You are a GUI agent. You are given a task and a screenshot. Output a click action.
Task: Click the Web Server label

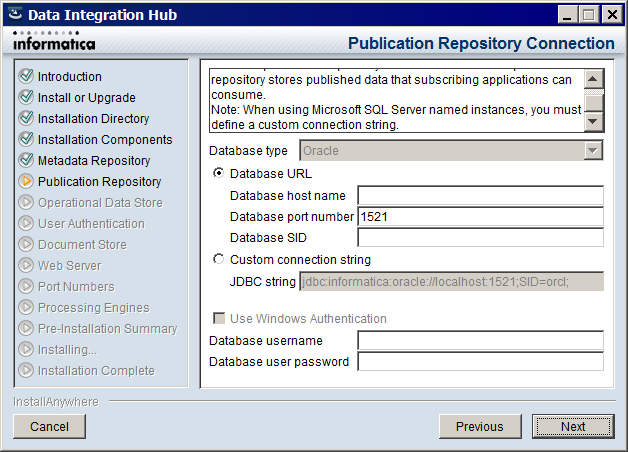click(x=70, y=266)
